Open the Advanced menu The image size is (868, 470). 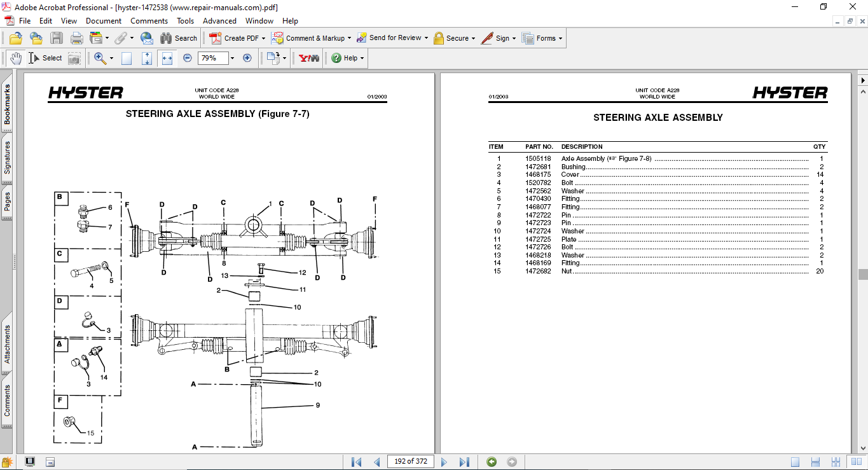[x=219, y=21]
